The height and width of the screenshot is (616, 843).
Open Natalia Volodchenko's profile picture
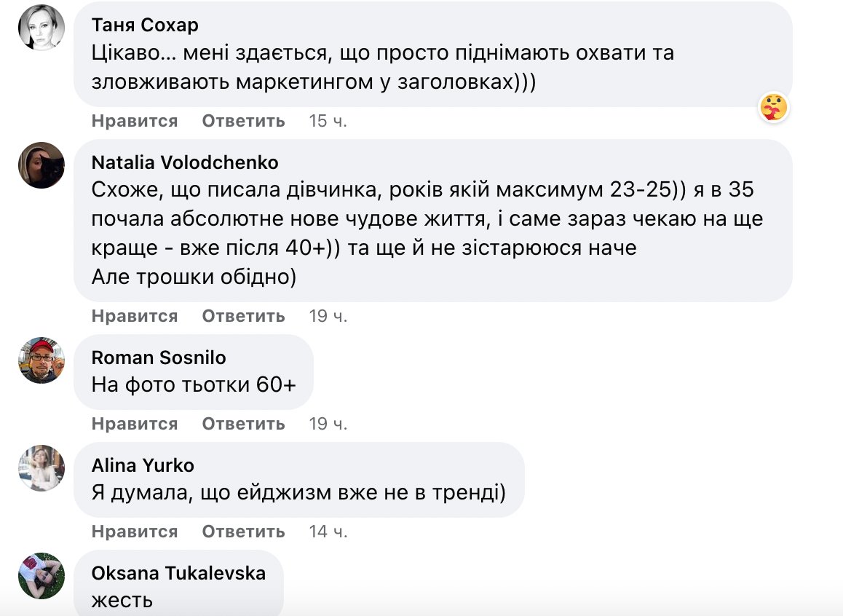[41, 165]
